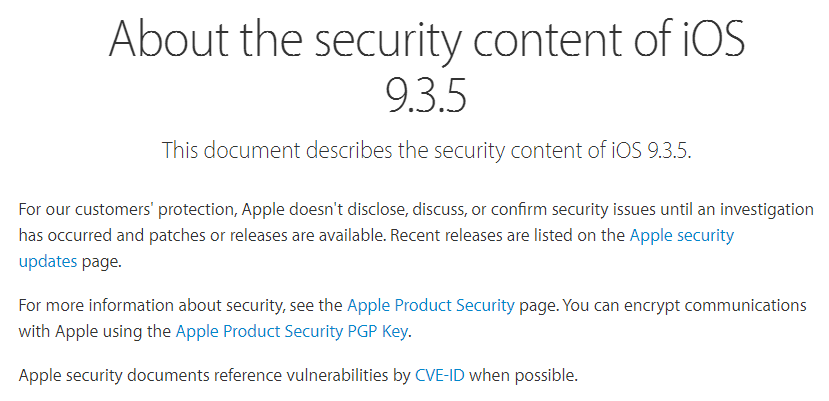Follow the CVE-ID link
This screenshot has width=829, height=401.
tap(440, 376)
